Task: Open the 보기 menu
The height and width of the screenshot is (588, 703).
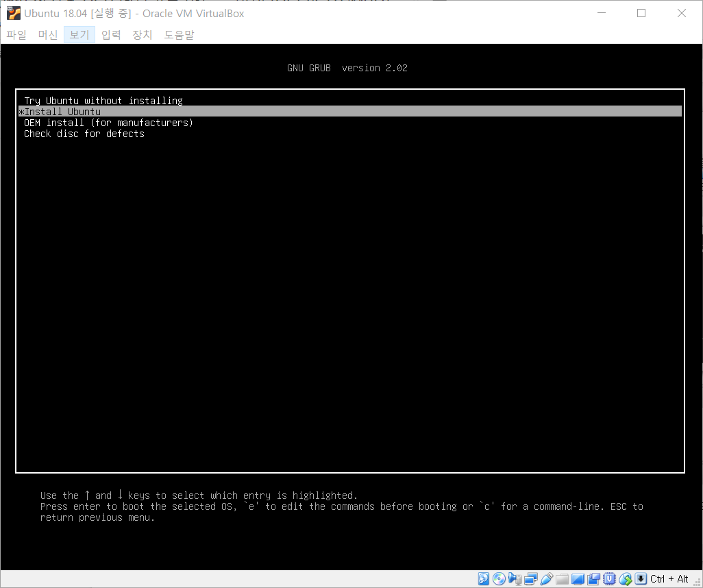Action: tap(79, 34)
